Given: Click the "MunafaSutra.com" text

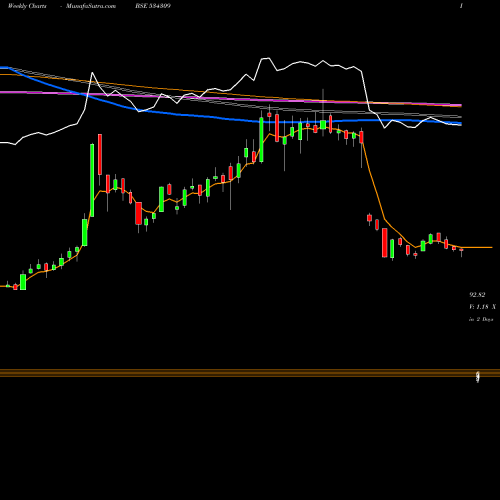Looking at the screenshot, I should pyautogui.click(x=91, y=6).
